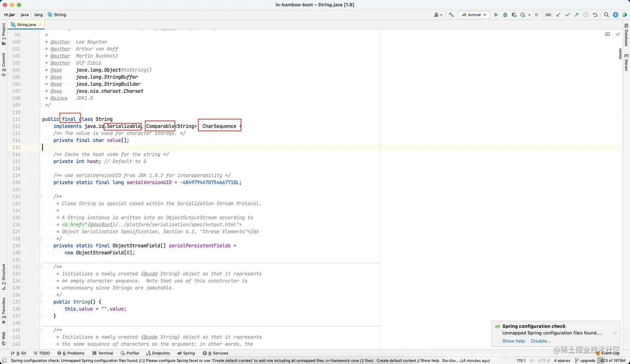Click the 4 spaces indent status item
Image resolution: width=630 pixels, height=364 pixels.
pos(562,361)
